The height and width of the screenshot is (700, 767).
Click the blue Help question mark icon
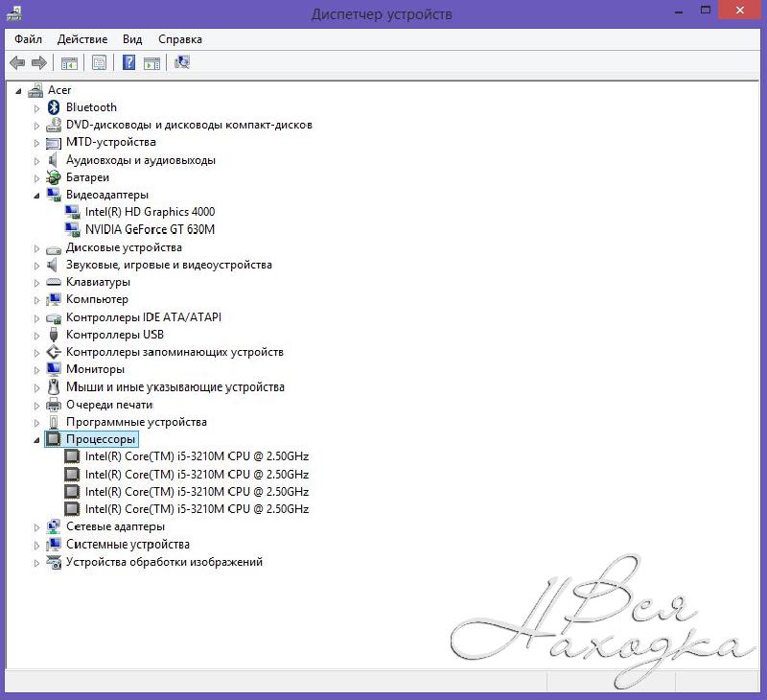(128, 63)
